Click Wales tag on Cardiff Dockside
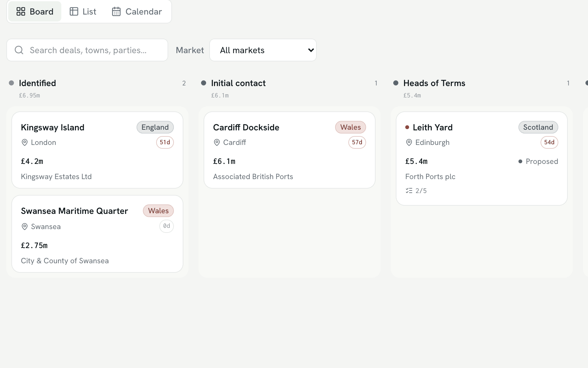588x368 pixels. pyautogui.click(x=351, y=127)
